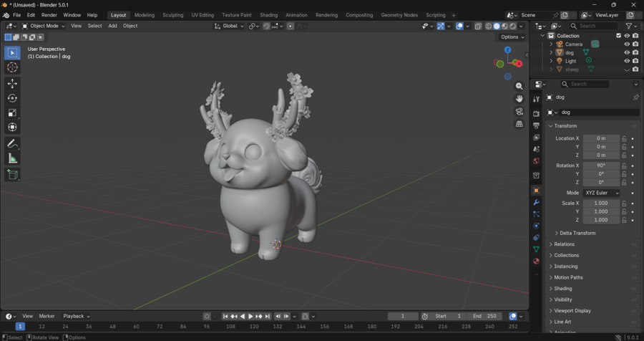Select the Rotate tool
Viewport: 644px width, 341px height.
[12, 98]
